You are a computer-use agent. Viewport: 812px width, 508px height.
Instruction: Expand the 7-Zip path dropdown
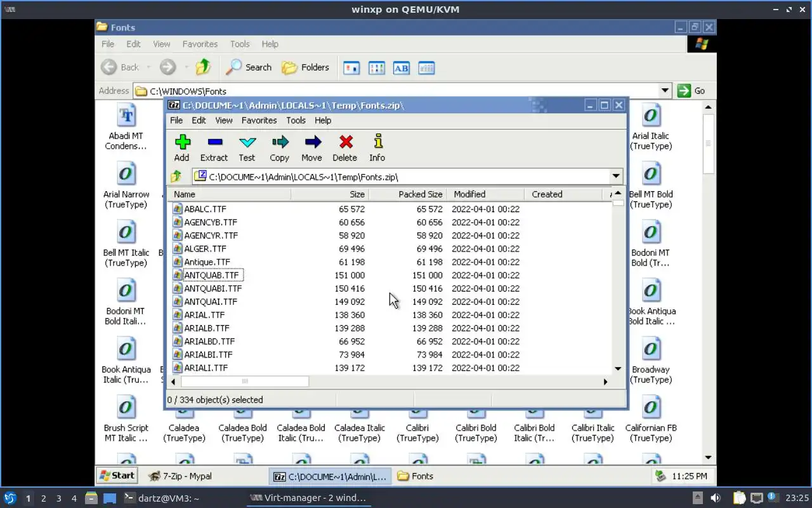pyautogui.click(x=615, y=177)
